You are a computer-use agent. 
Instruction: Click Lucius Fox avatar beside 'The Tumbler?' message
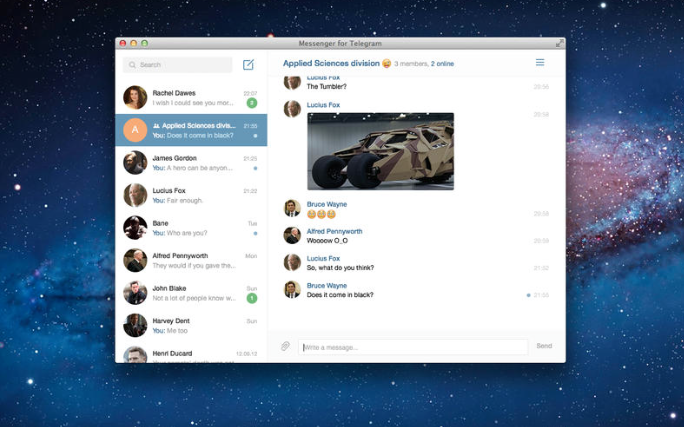pos(292,82)
